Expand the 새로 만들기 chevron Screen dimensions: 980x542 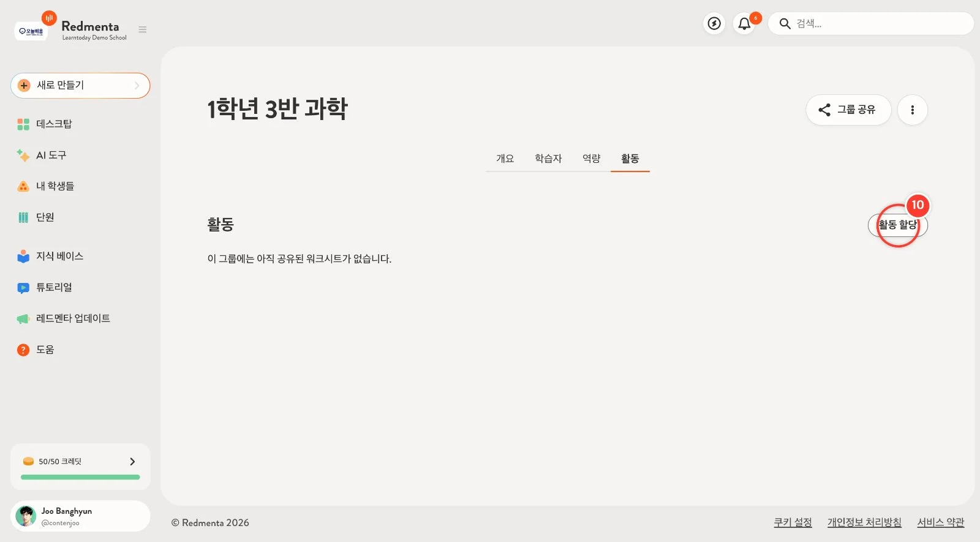click(137, 85)
